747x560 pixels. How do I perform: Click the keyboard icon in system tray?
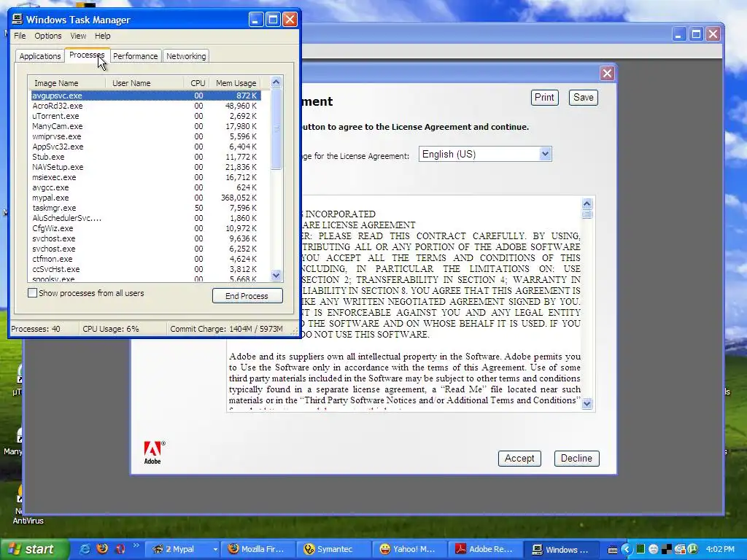coord(613,550)
